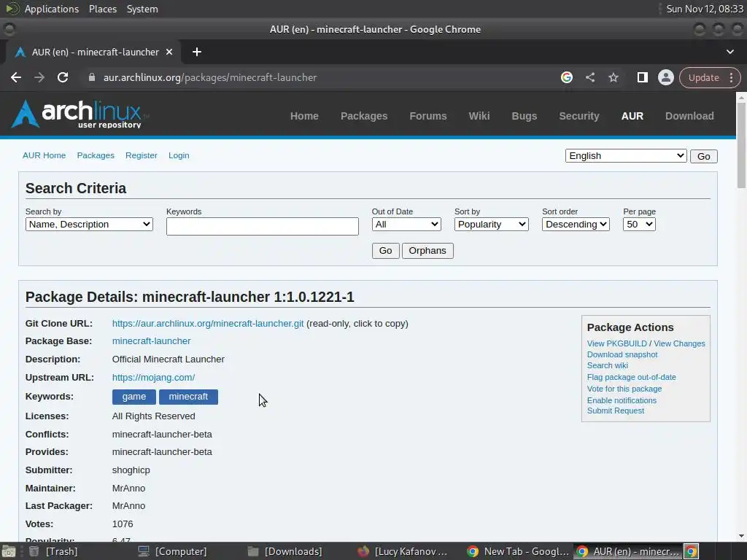The height and width of the screenshot is (560, 747).
Task: Open View PKGBUILD link
Action: click(x=617, y=343)
